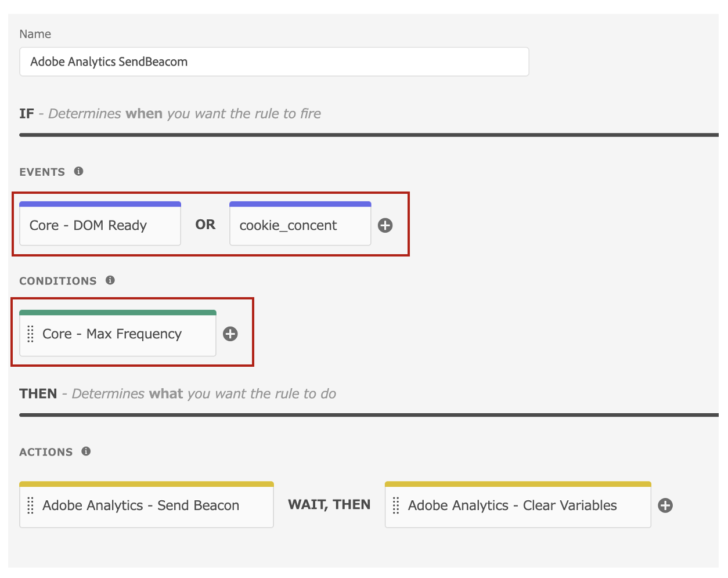Click the rule Name input field

(274, 62)
